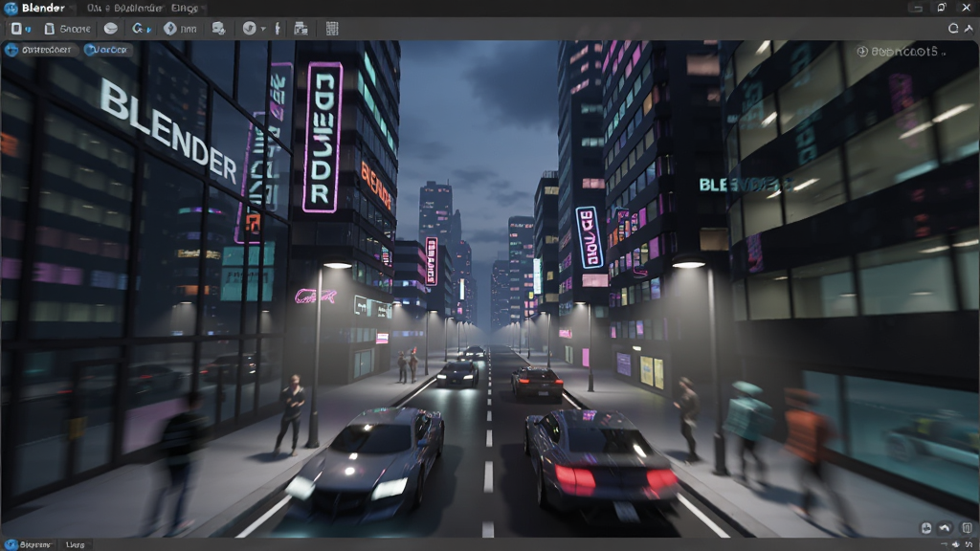Click the curved arrow icon at the viewport's bottom right
This screenshot has height=551, width=980.
[945, 528]
